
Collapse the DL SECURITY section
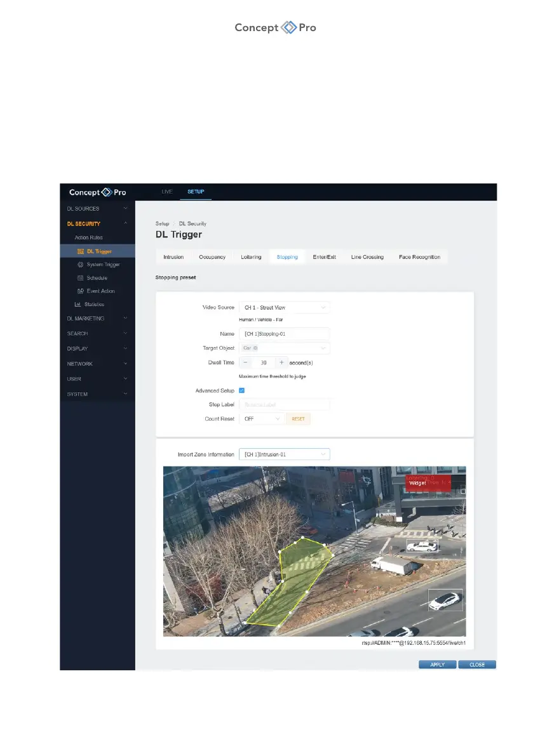click(97, 223)
